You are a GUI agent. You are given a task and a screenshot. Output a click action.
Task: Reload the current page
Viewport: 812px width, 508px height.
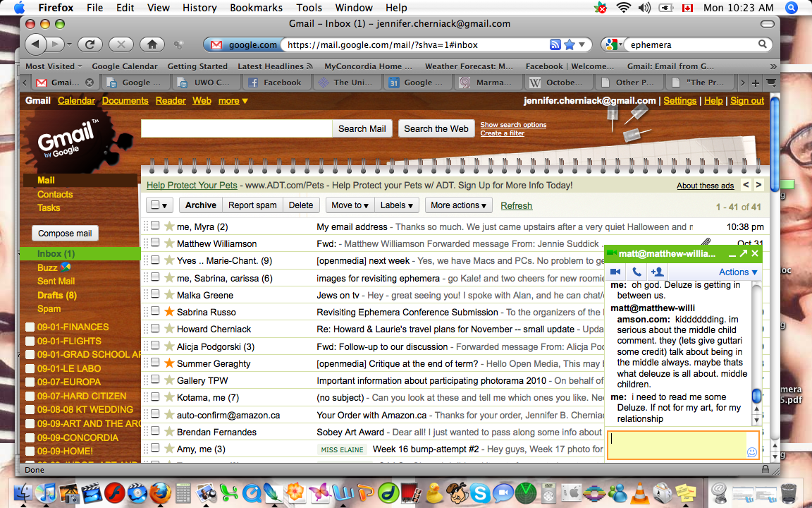tap(90, 44)
